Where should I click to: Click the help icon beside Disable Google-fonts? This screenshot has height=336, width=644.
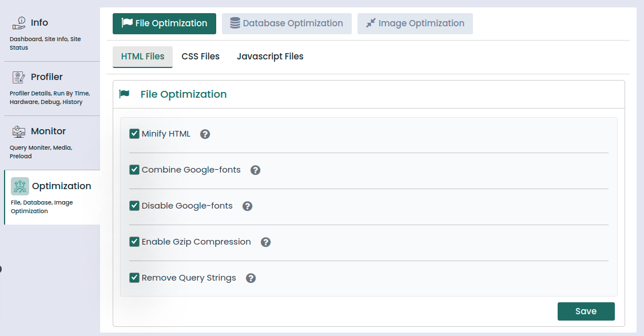(248, 206)
